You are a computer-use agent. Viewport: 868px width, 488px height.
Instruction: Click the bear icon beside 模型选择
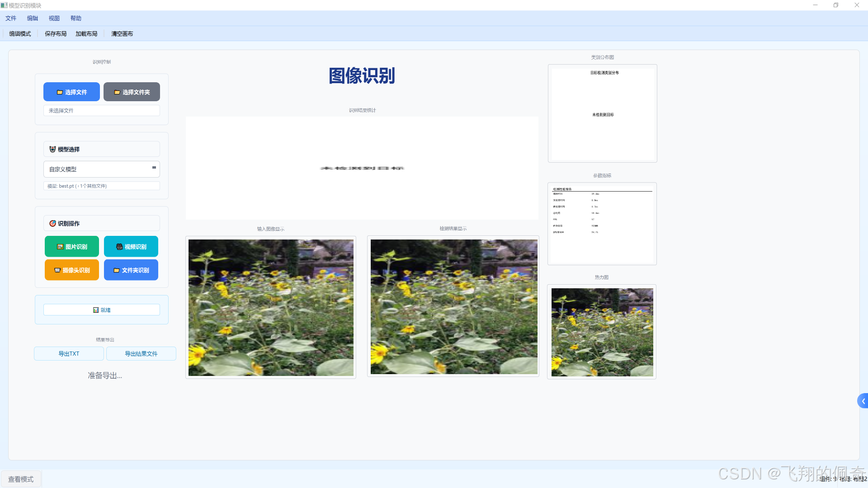coord(52,150)
